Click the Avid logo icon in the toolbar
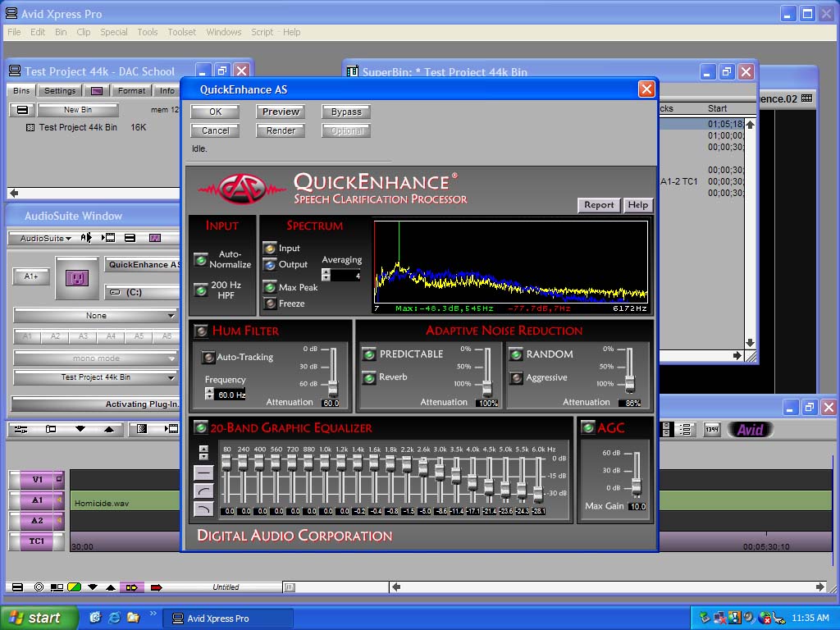The width and height of the screenshot is (840, 630). tap(749, 429)
